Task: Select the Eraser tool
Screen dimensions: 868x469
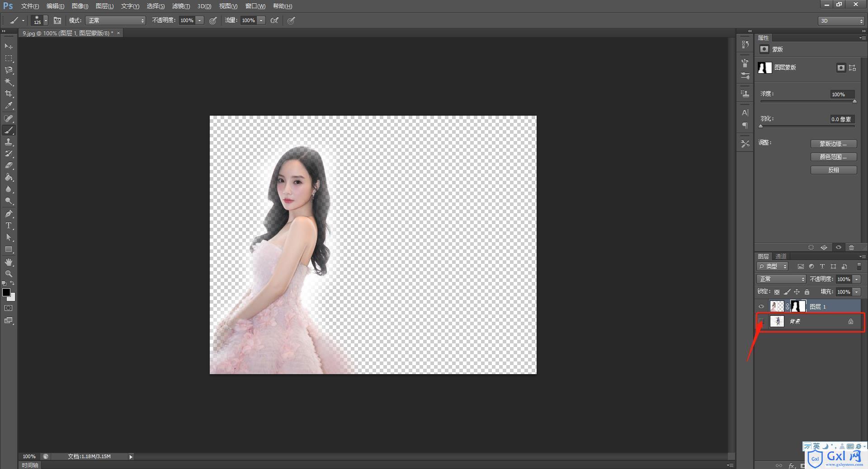Action: click(x=9, y=165)
